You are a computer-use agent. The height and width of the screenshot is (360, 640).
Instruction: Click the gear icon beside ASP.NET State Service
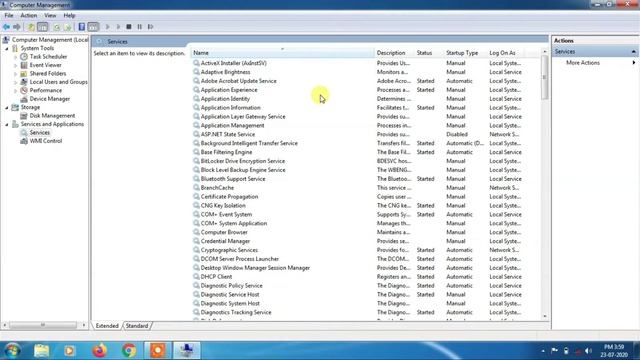pyautogui.click(x=196, y=134)
